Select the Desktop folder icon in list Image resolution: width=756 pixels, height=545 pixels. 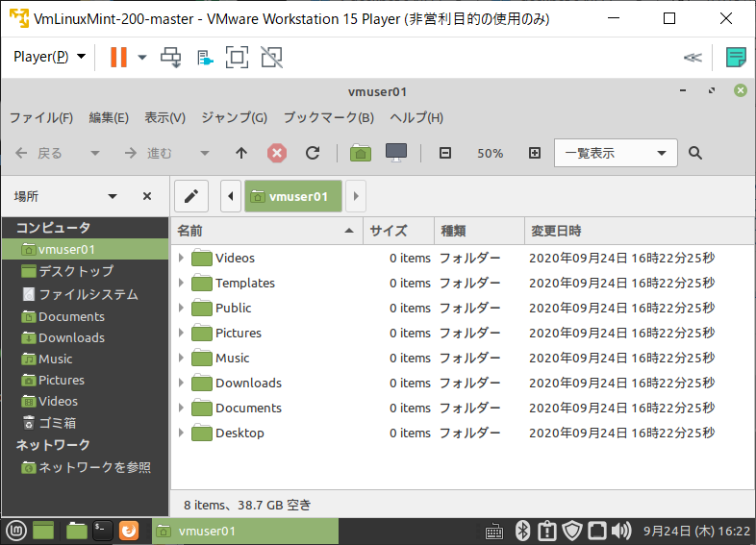202,433
